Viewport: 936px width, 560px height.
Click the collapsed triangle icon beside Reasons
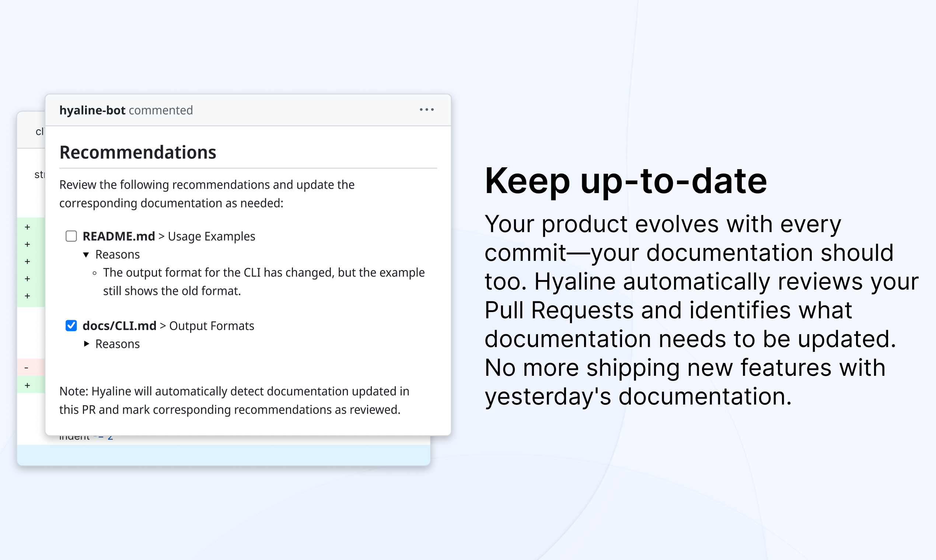[87, 344]
